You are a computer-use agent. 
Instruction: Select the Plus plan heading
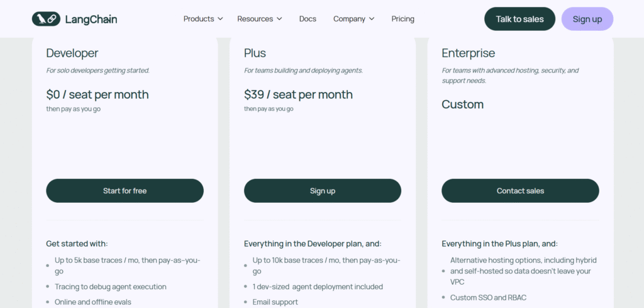[x=255, y=53]
